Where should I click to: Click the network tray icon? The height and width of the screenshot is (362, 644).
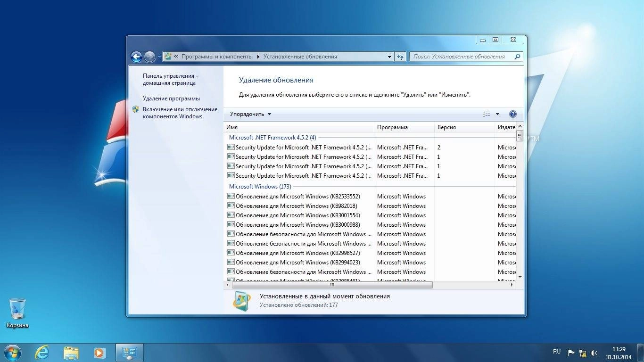[x=583, y=353]
